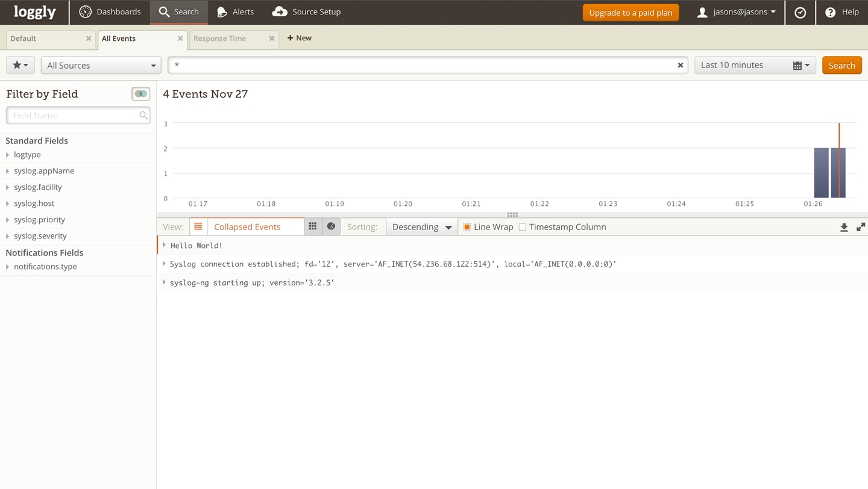Open Dashboards from the top navigation
Image resolution: width=868 pixels, height=489 pixels.
pyautogui.click(x=110, y=12)
